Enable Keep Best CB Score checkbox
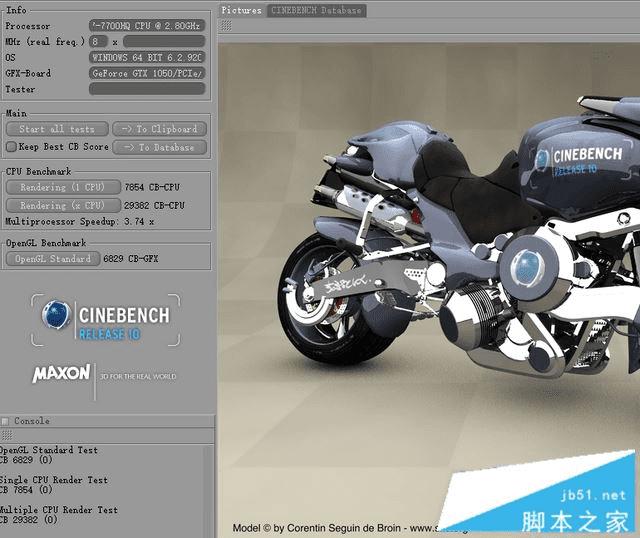The width and height of the screenshot is (640, 538). point(11,147)
